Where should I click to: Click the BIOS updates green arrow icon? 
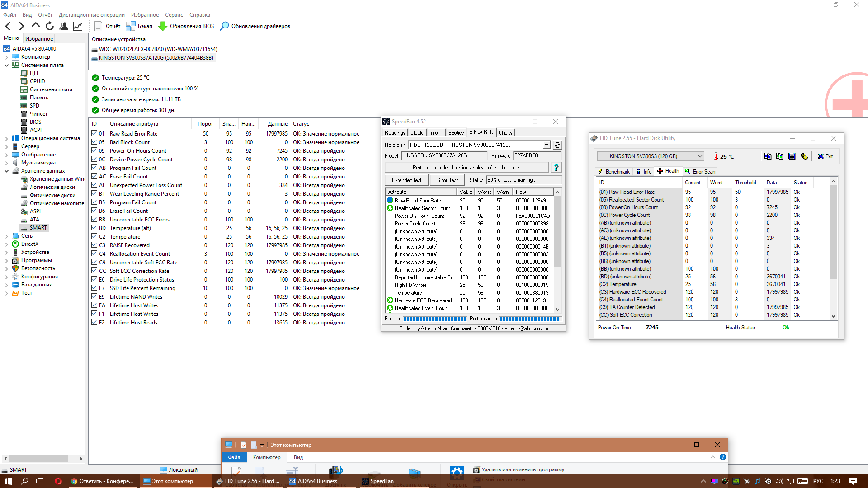click(163, 26)
